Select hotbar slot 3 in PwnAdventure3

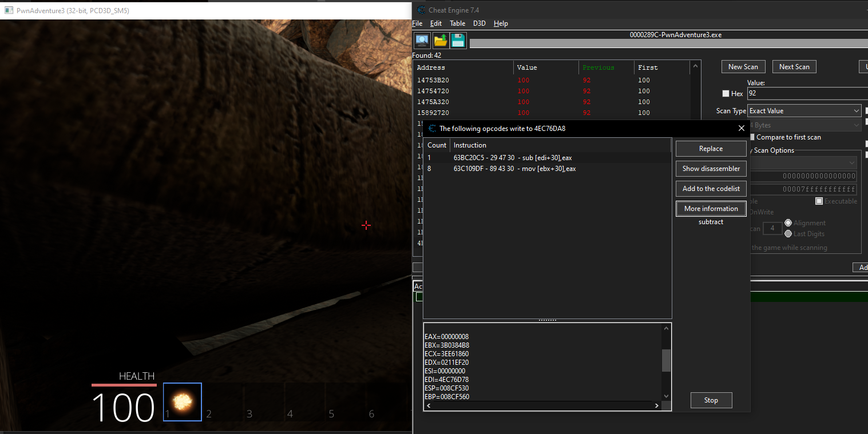coord(264,402)
